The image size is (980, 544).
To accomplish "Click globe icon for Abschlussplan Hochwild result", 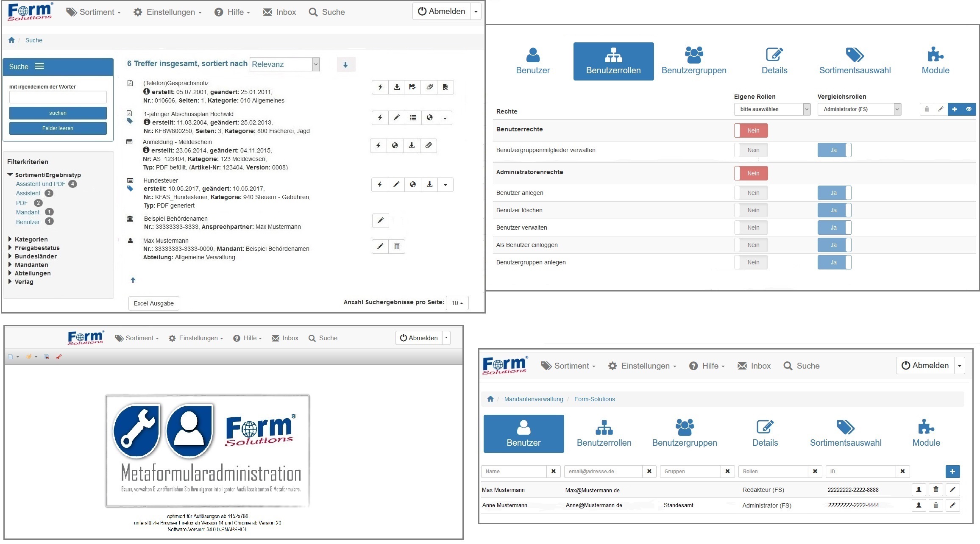I will tap(429, 117).
